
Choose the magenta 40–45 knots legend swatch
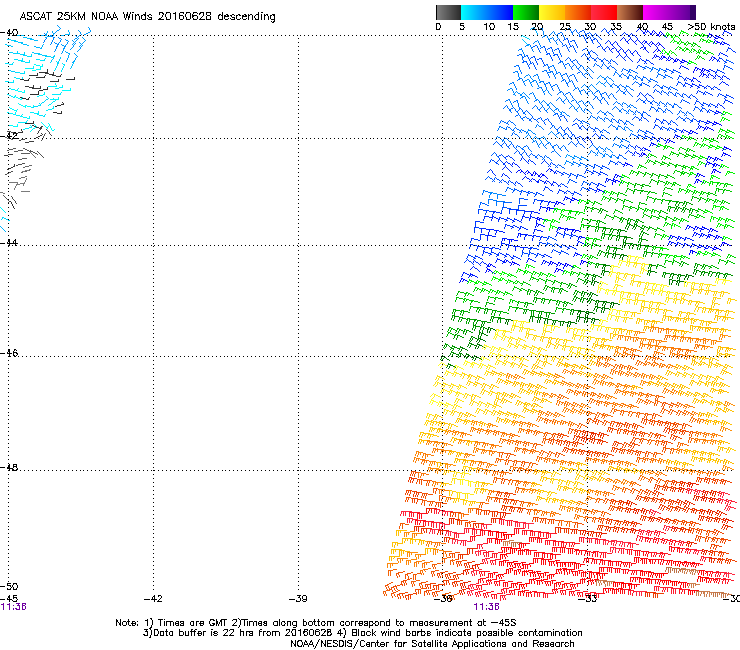[656, 12]
